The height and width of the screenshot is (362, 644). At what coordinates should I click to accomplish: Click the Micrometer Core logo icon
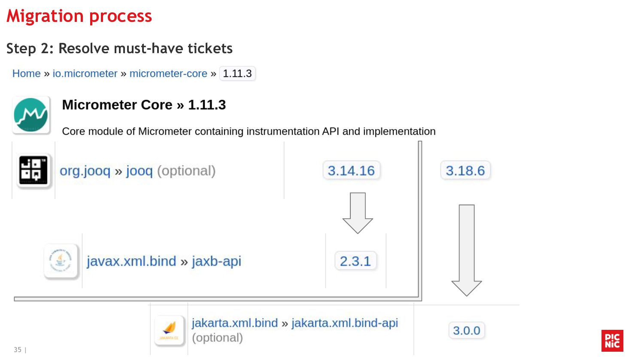(x=31, y=115)
